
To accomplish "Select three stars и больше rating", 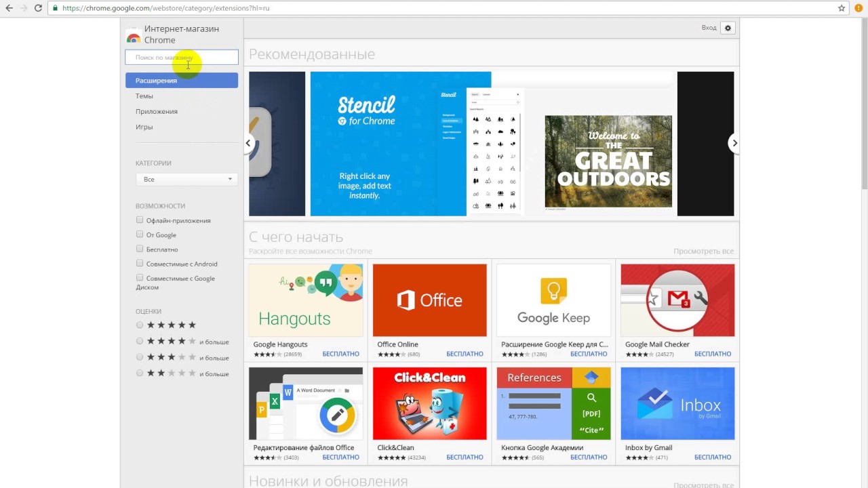I will [140, 357].
